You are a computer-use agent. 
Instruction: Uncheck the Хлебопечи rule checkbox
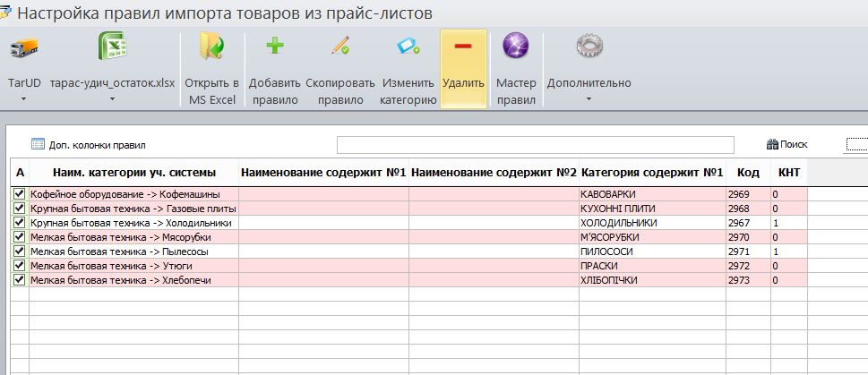[x=20, y=280]
